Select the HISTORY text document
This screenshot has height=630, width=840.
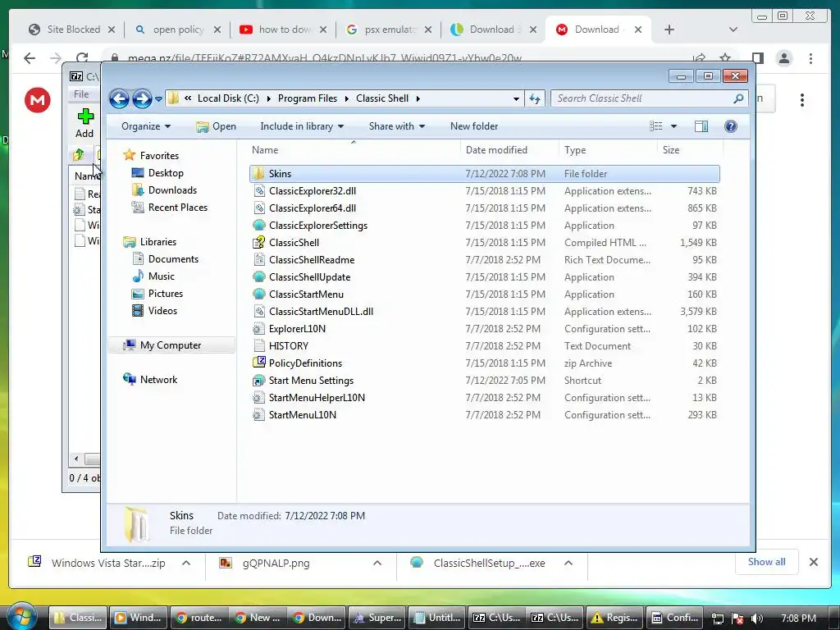[x=484, y=346]
